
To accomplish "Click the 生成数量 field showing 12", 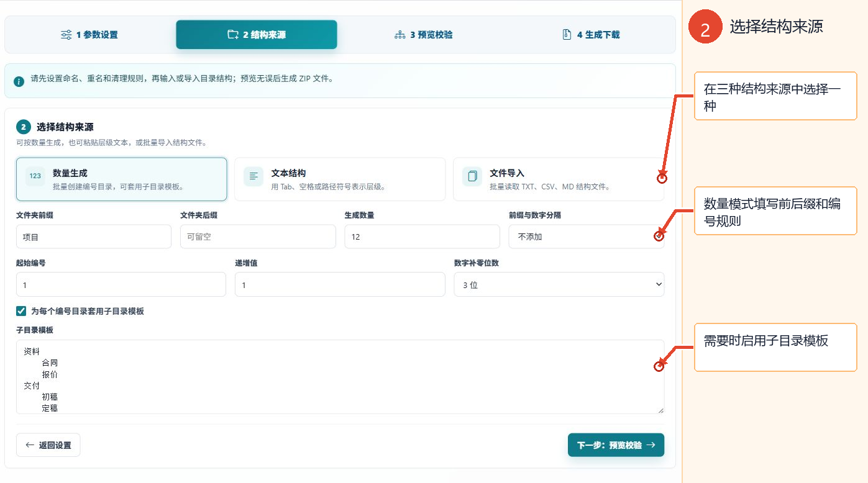I will [x=423, y=237].
